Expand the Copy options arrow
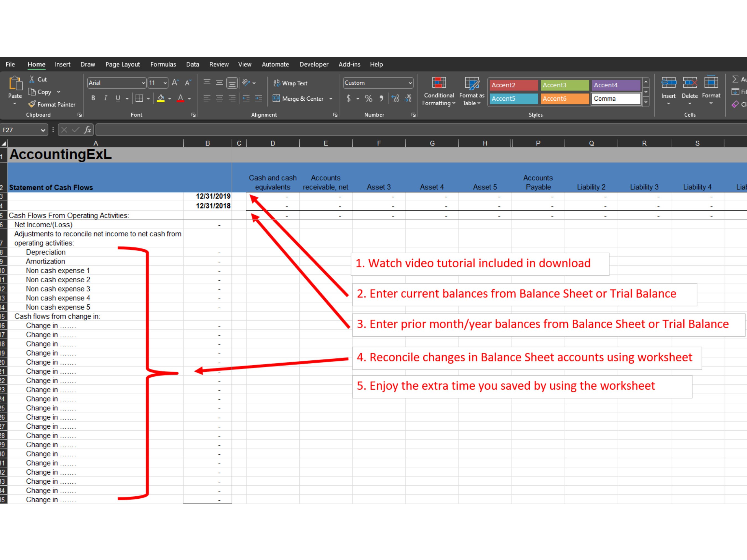 59,92
